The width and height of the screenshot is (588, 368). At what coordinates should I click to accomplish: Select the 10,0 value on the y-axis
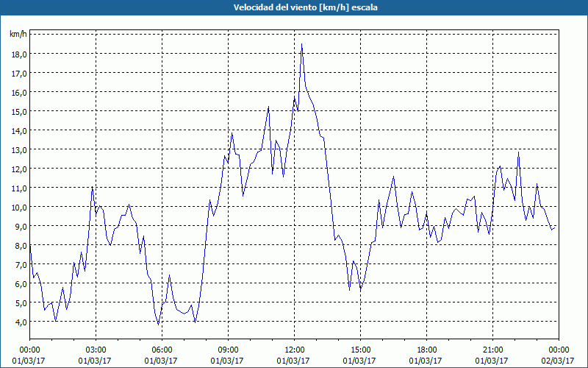click(x=19, y=208)
